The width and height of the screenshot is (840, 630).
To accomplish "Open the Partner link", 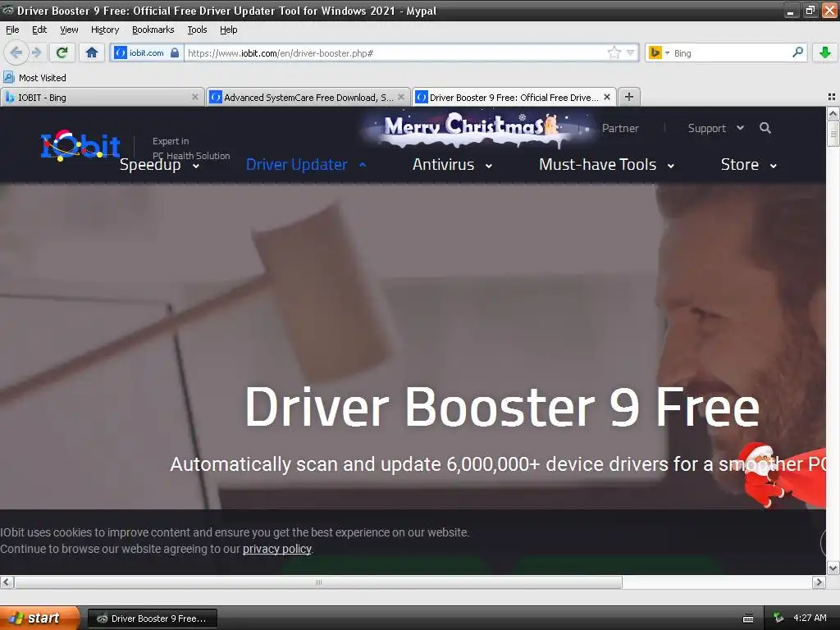I will pyautogui.click(x=620, y=129).
